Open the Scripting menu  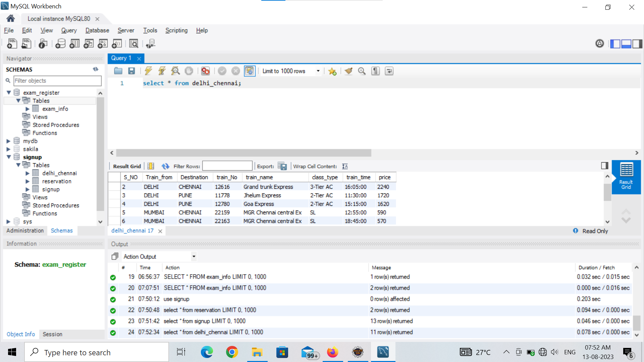click(176, 30)
